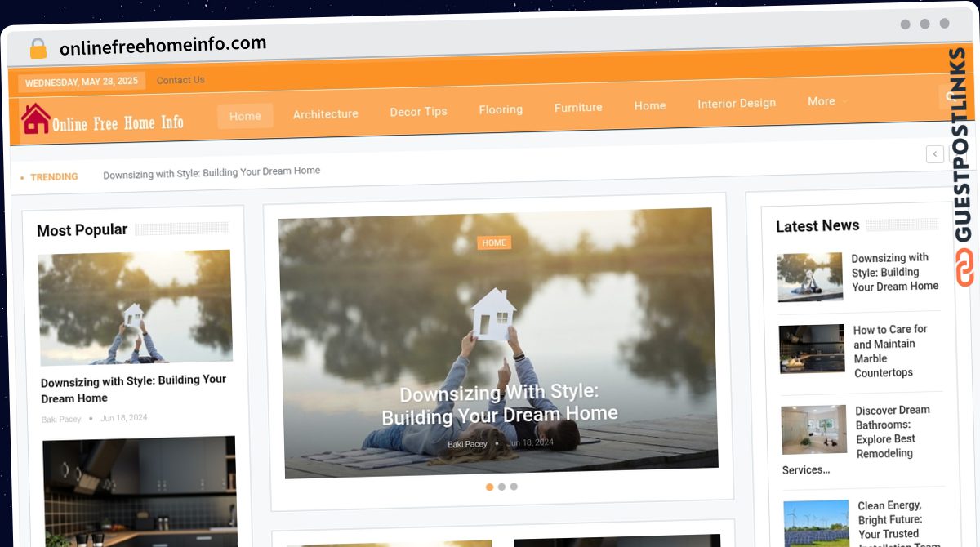Click the trending previous arrow button
Viewport: 980px width, 547px height.
(935, 153)
